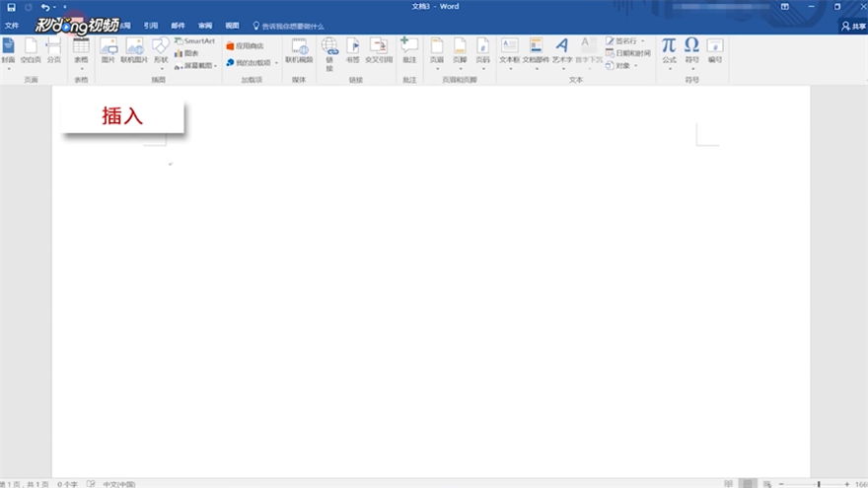
Task: Insert 联机图片 online pictures
Action: coord(134,51)
